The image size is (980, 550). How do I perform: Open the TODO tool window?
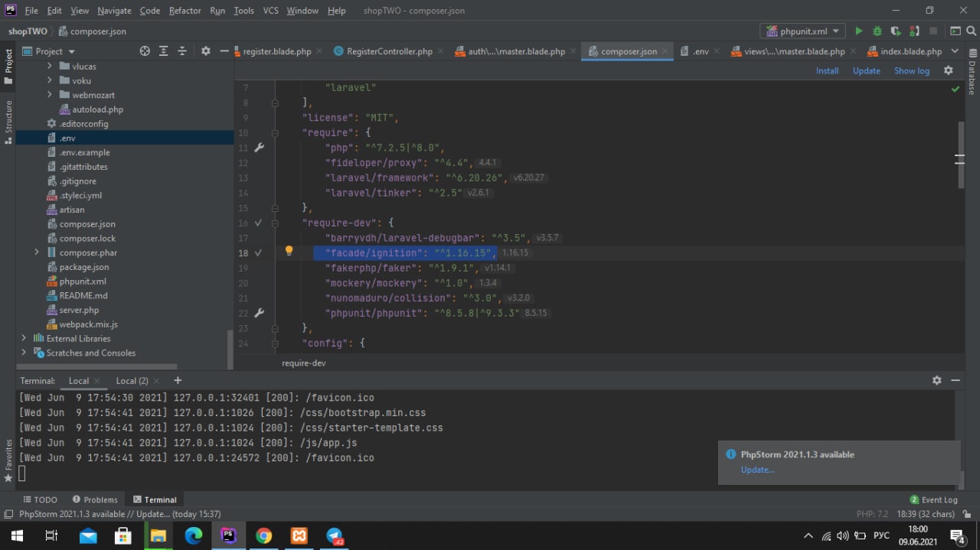pyautogui.click(x=39, y=500)
